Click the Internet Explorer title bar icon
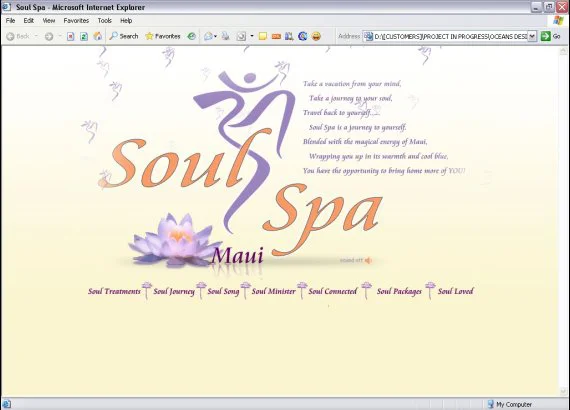This screenshot has height=410, width=570. tap(7, 7)
